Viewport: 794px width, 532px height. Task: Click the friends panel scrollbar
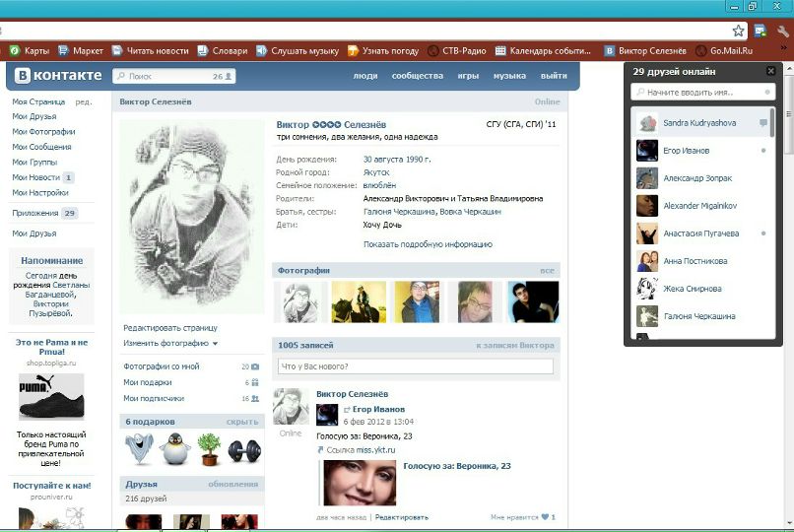pyautogui.click(x=774, y=128)
